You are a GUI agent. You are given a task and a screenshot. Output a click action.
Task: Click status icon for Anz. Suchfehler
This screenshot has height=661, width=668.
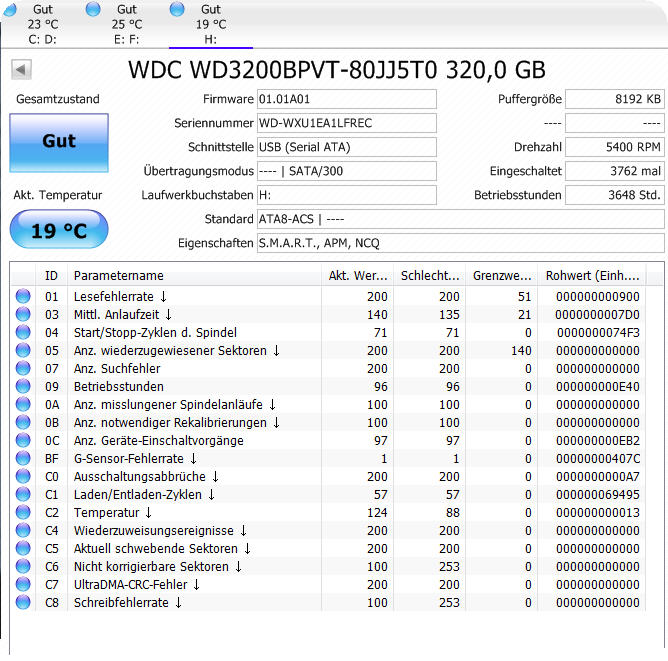click(x=23, y=369)
